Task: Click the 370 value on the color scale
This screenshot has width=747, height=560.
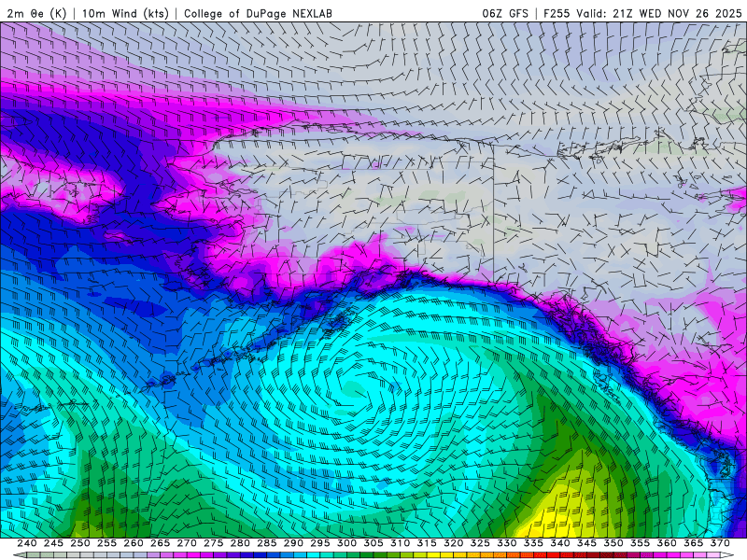Action: point(721,543)
